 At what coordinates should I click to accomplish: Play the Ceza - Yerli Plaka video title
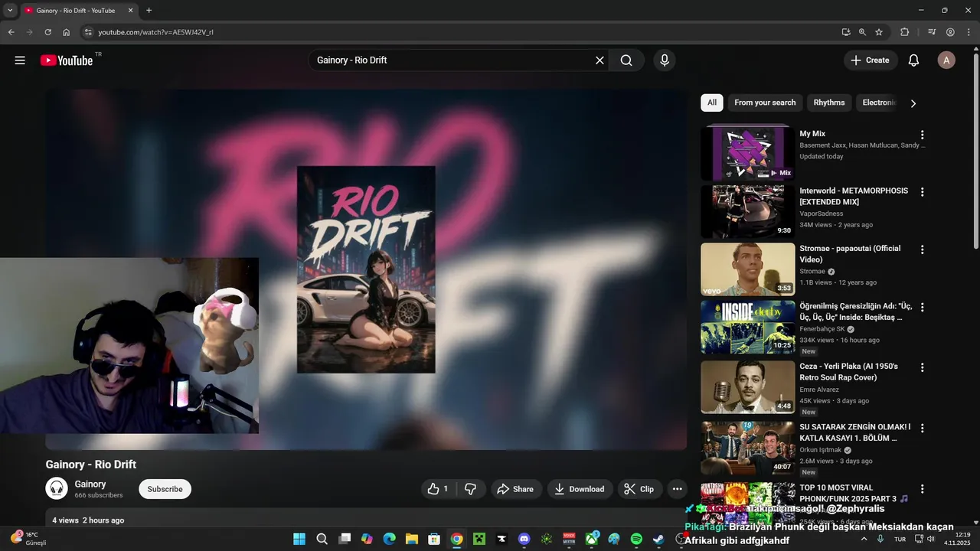[848, 372]
